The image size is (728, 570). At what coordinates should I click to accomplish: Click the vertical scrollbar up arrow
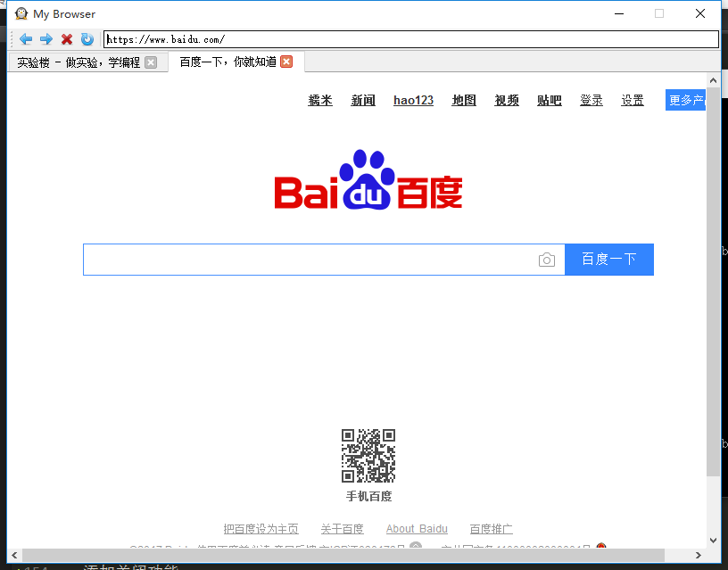coord(713,80)
